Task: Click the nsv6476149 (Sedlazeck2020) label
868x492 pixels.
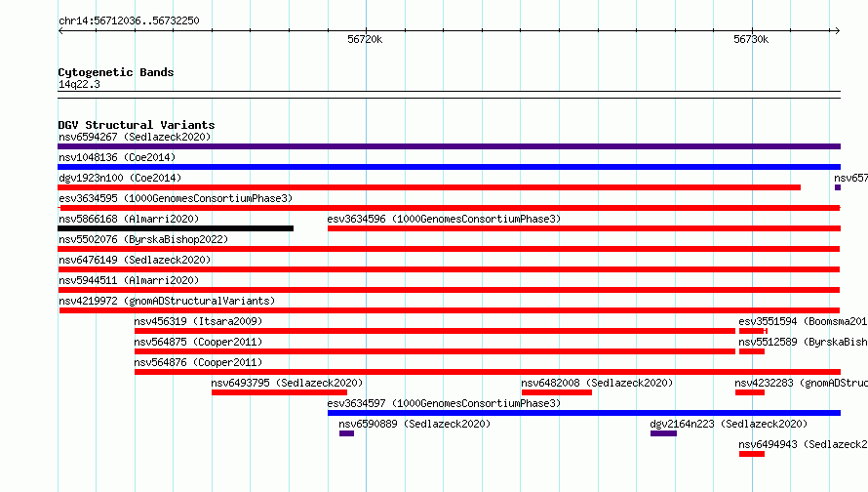Action: pos(135,260)
